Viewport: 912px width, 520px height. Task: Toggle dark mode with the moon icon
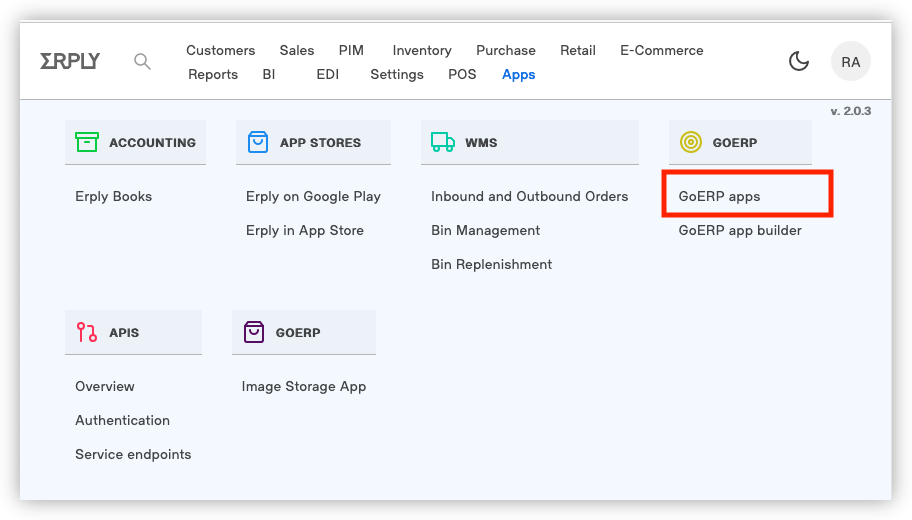tap(799, 61)
